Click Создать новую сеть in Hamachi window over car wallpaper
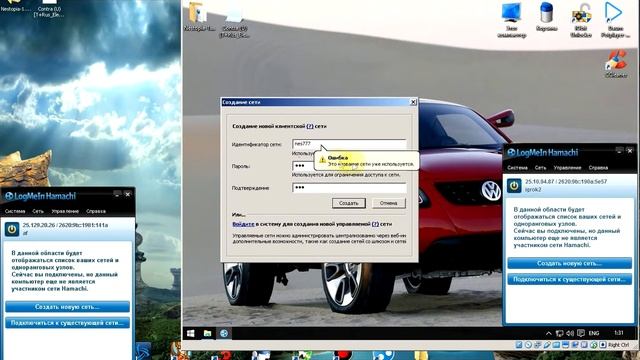Image resolution: width=640 pixels, height=360 pixels. 569,263
